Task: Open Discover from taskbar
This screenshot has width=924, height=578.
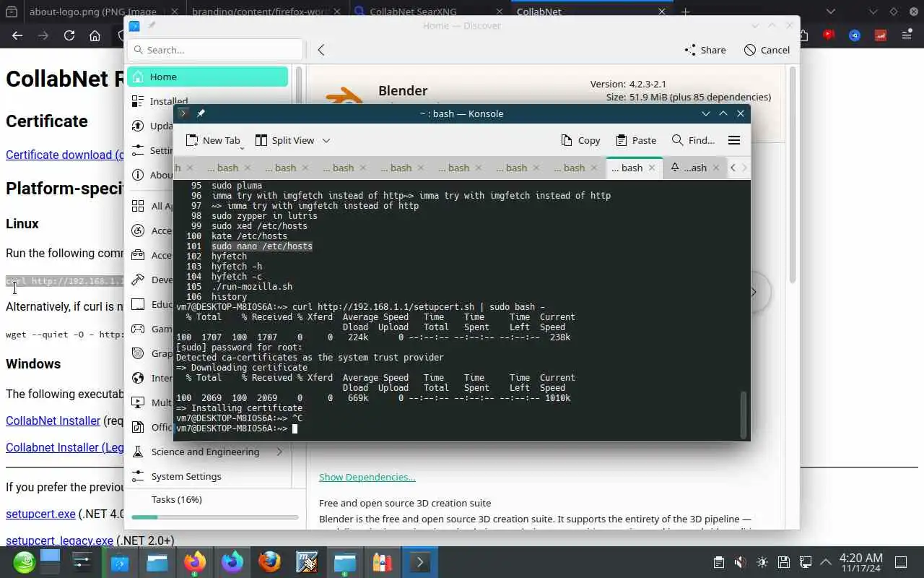Action: coord(120,561)
